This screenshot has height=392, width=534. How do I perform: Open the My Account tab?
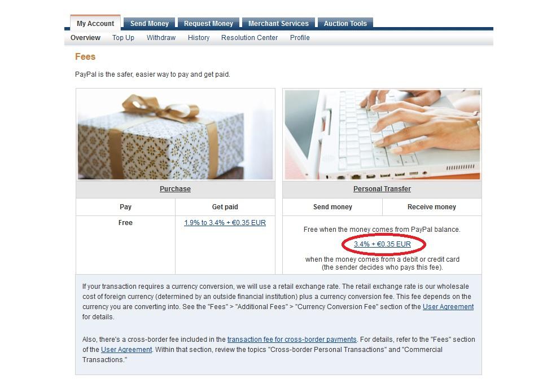(95, 24)
